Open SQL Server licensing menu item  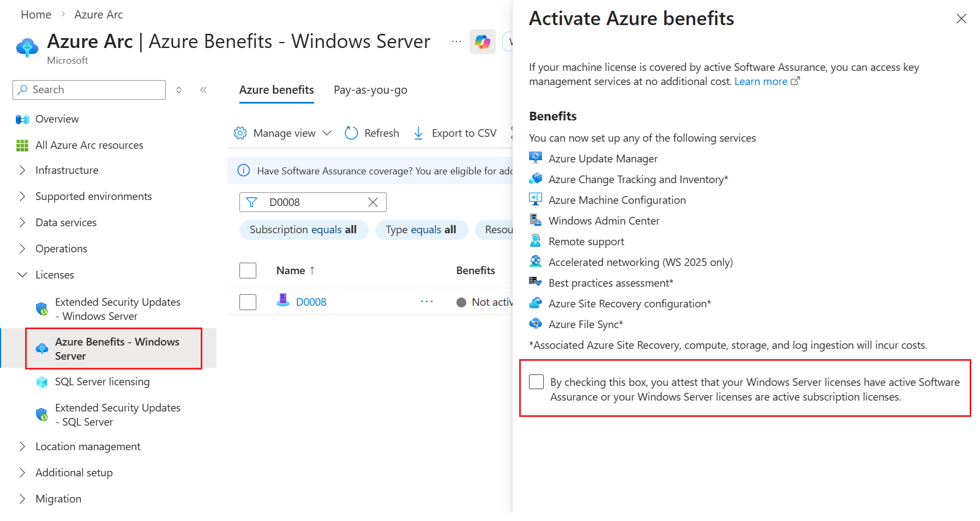(102, 381)
